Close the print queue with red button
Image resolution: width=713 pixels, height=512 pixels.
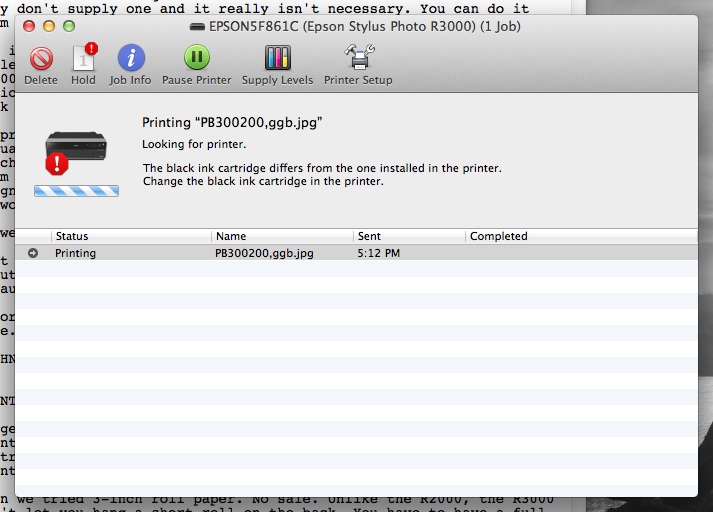[x=29, y=24]
